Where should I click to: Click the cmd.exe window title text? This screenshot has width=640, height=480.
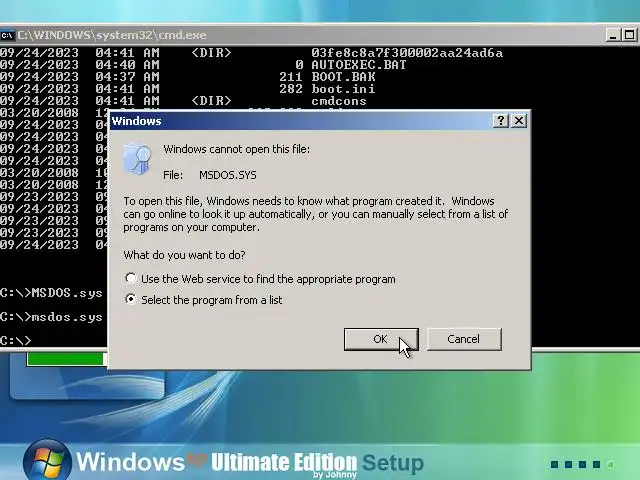coord(112,35)
